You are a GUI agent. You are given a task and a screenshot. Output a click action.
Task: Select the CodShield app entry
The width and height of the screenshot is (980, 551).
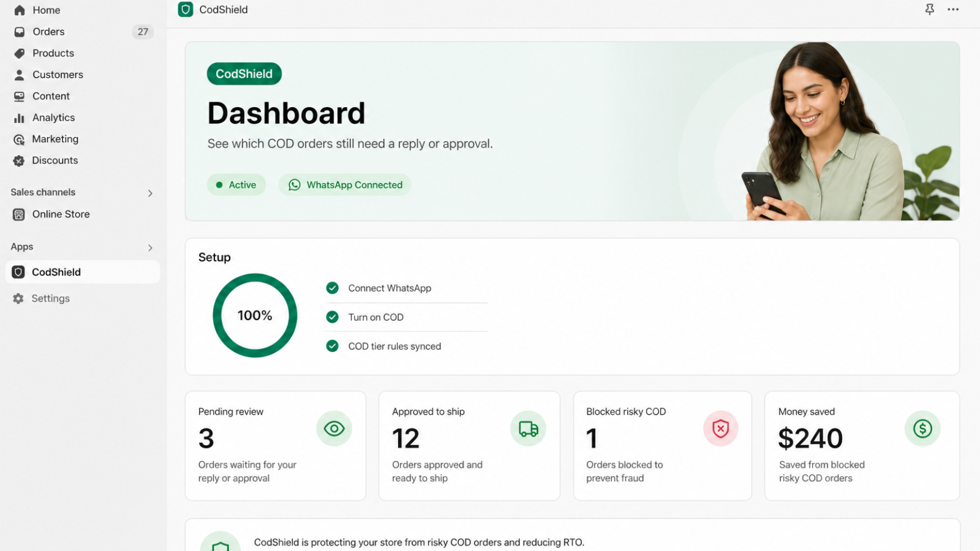[x=83, y=272]
